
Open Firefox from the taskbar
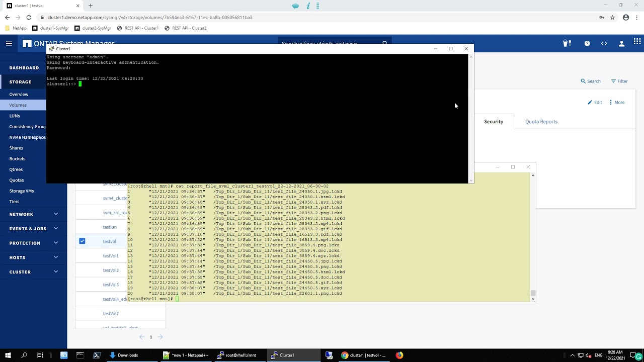coord(399,355)
